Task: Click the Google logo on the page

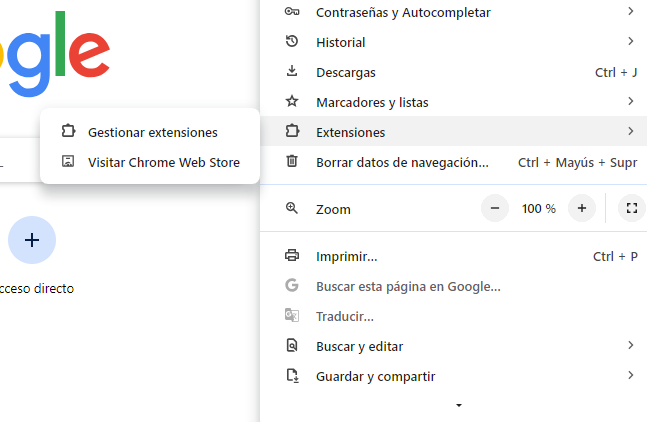Action: [x=55, y=54]
